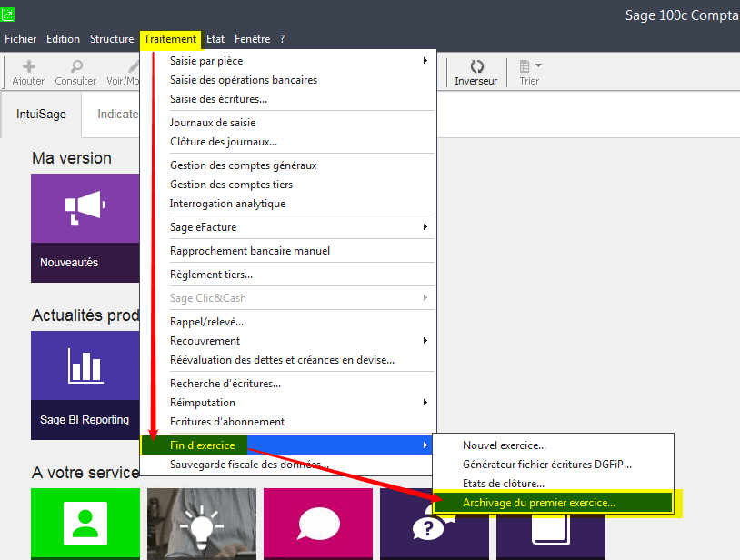740x560 pixels.
Task: Open the Trier sort dropdown
Action: (529, 67)
